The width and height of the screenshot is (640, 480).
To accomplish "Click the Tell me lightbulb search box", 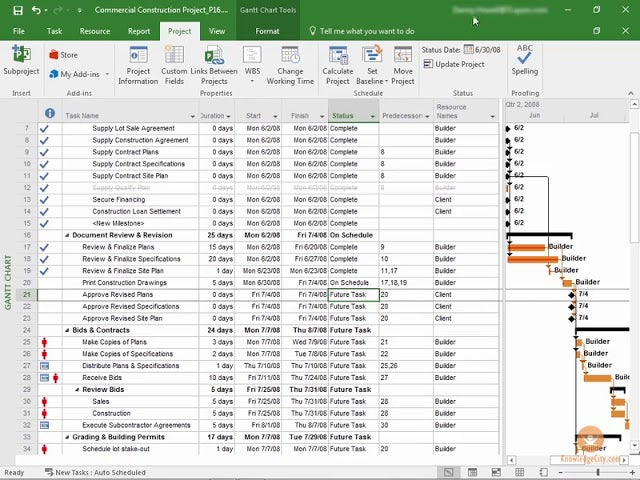I will tap(362, 31).
